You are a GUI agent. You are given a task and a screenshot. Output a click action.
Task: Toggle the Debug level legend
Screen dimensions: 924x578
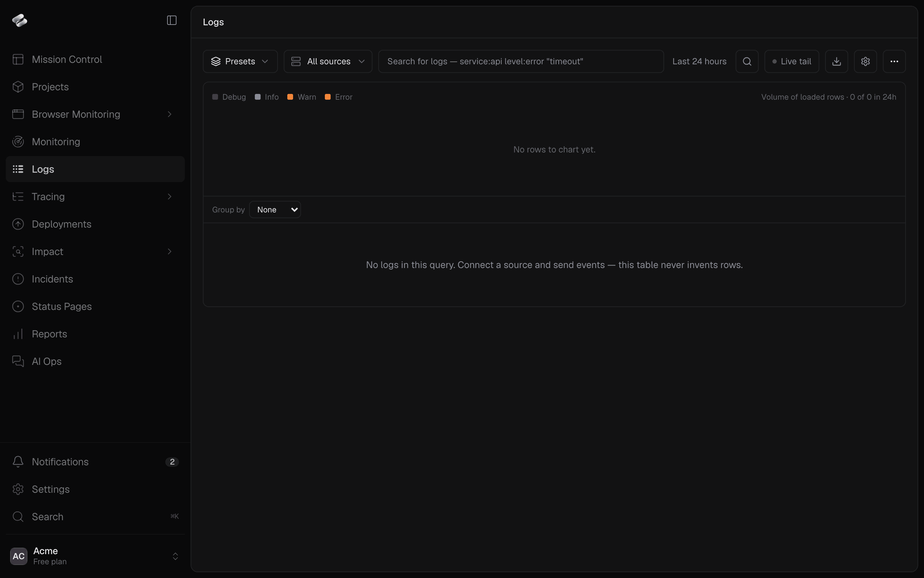pyautogui.click(x=229, y=97)
